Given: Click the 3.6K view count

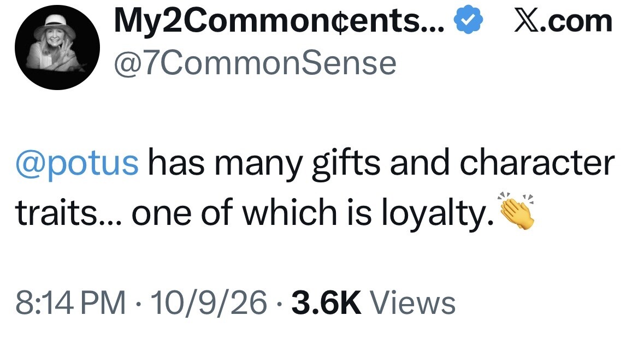Looking at the screenshot, I should point(327,303).
